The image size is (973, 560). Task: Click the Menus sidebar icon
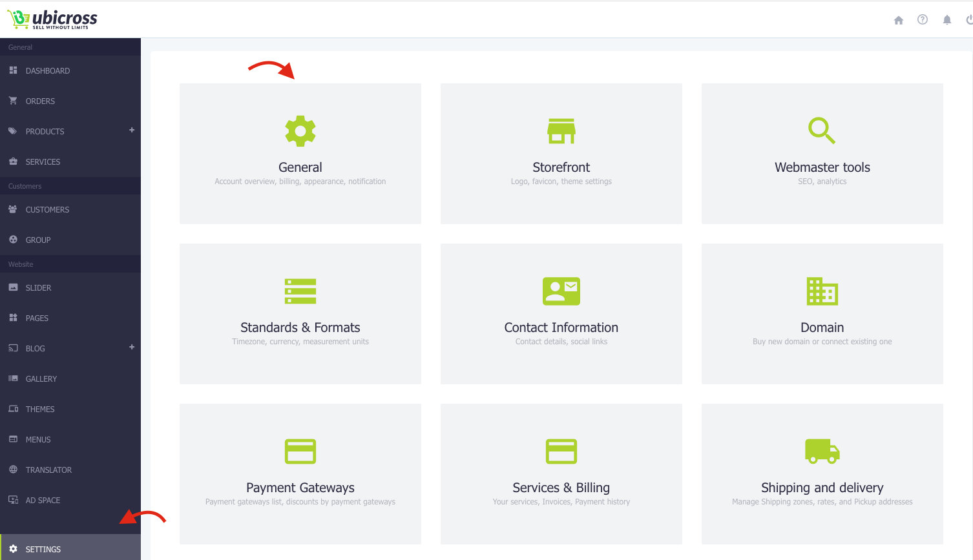pos(13,439)
